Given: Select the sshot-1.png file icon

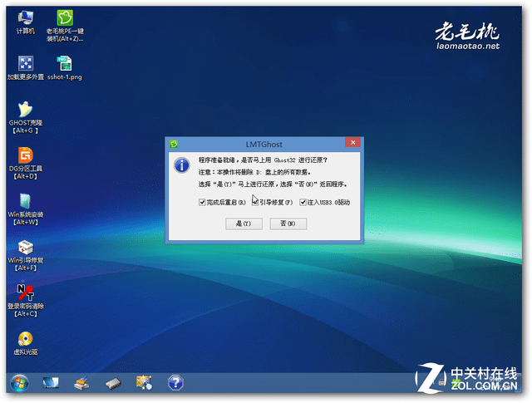Looking at the screenshot, I should (65, 67).
